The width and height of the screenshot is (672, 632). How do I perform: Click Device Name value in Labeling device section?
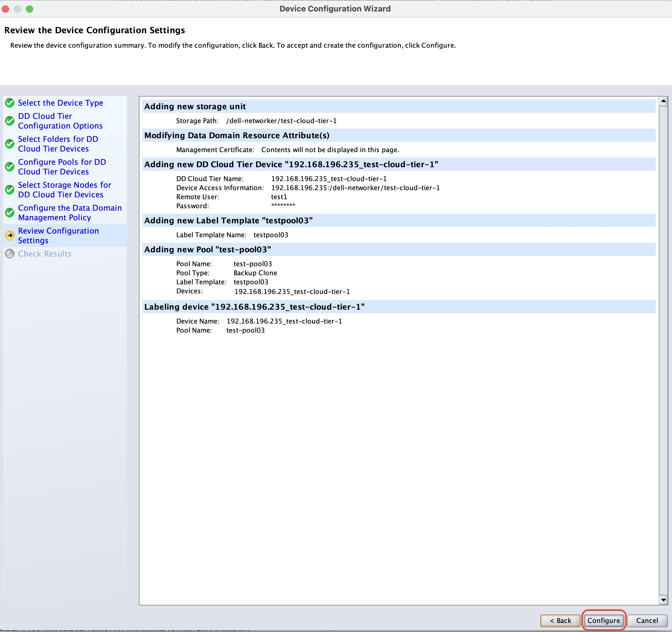tap(284, 321)
